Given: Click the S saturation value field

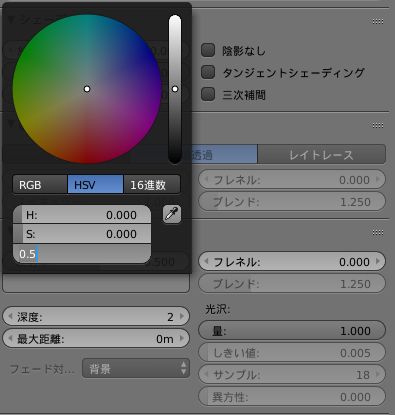Looking at the screenshot, I should coord(82,234).
